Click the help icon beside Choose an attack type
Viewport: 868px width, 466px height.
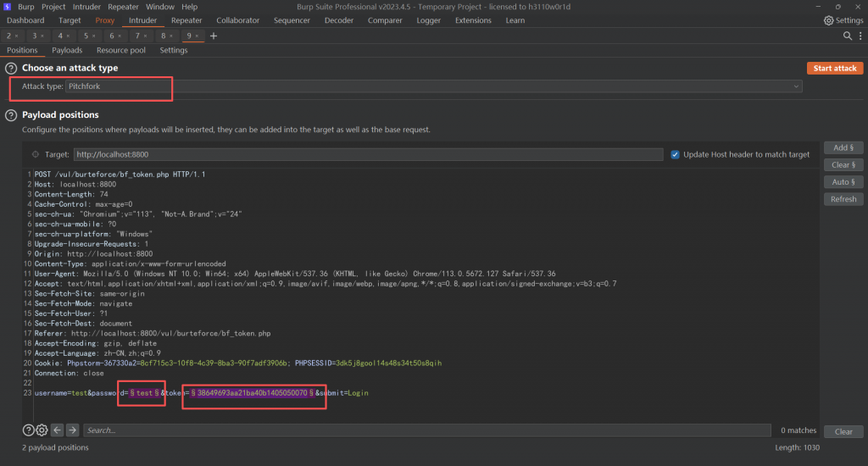(x=11, y=68)
